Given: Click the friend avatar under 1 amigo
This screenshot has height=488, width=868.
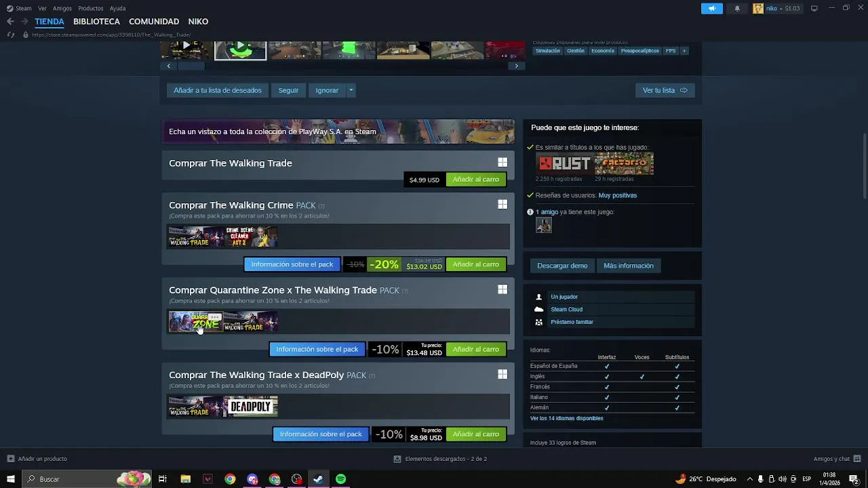Looking at the screenshot, I should coord(544,226).
